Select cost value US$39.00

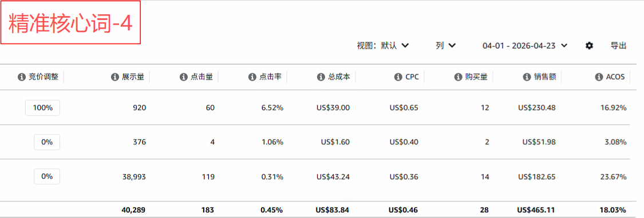coord(333,108)
